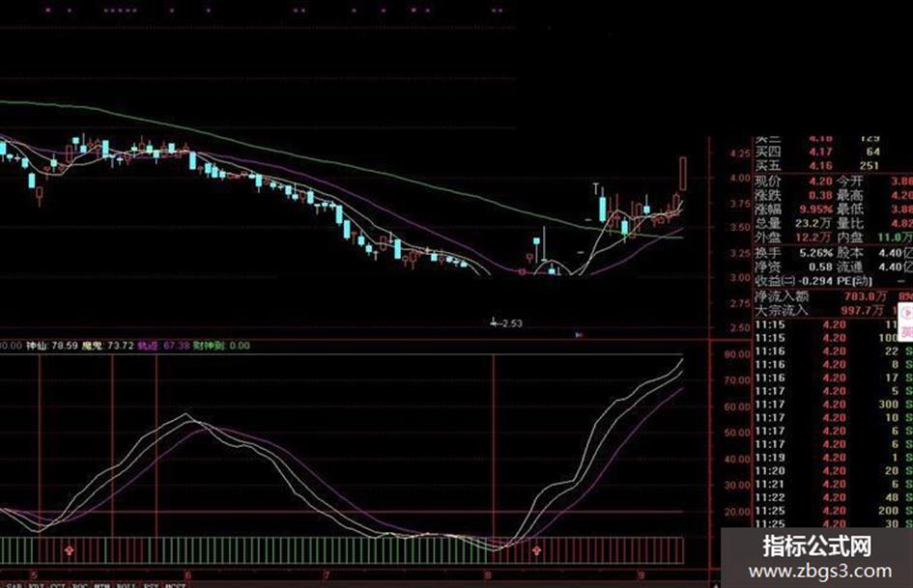Viewport: 913px width, 588px height.
Task: Select the purple 轨迹 67.38 indicator label
Action: tap(163, 346)
